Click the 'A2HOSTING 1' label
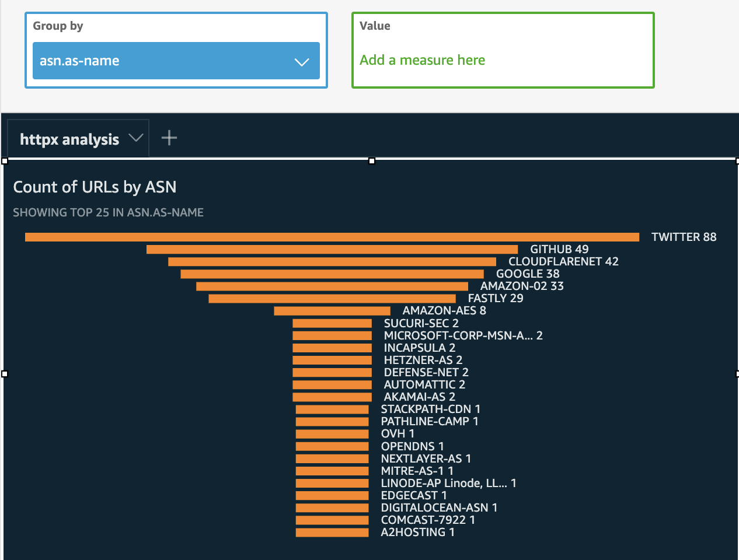 (x=418, y=532)
